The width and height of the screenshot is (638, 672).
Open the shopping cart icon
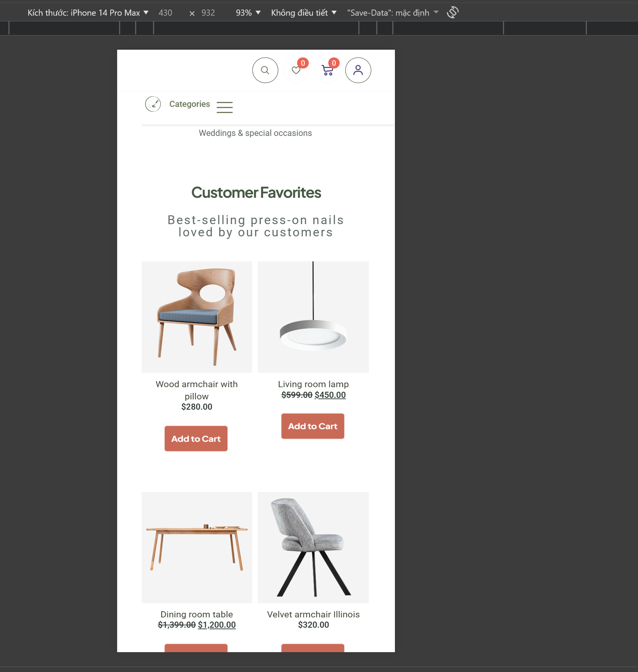tap(327, 70)
